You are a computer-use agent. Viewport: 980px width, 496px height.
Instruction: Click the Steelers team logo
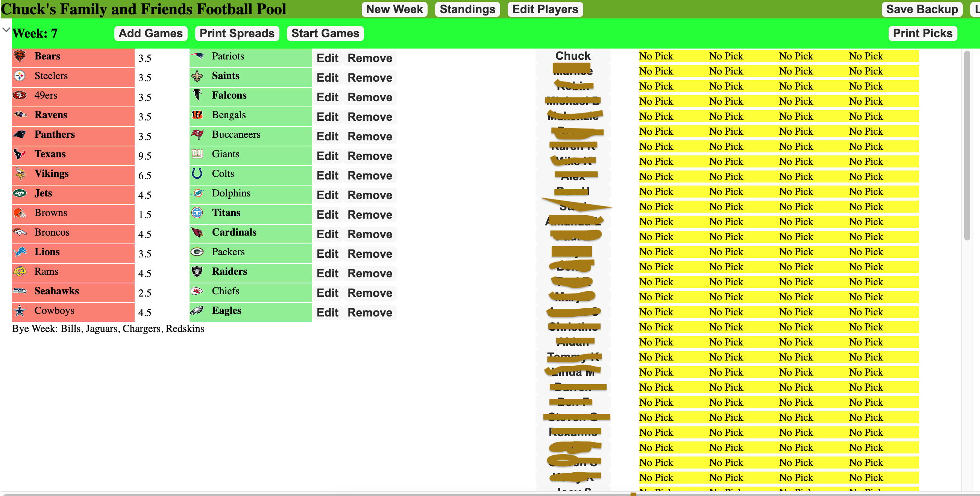tap(20, 76)
